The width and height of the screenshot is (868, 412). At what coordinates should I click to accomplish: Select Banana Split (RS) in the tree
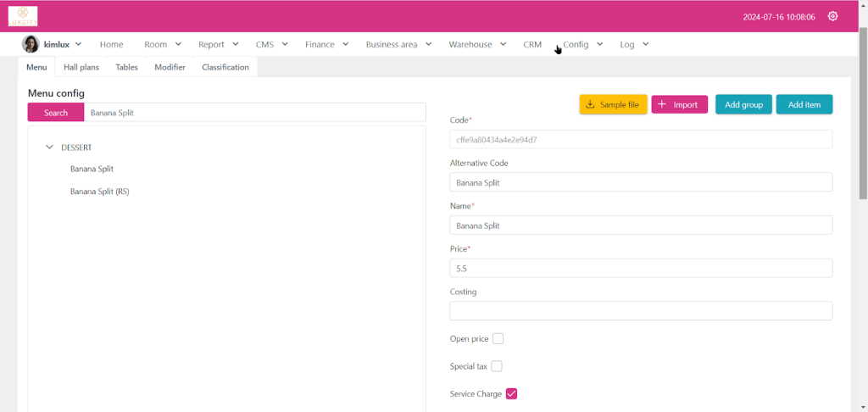click(x=99, y=192)
